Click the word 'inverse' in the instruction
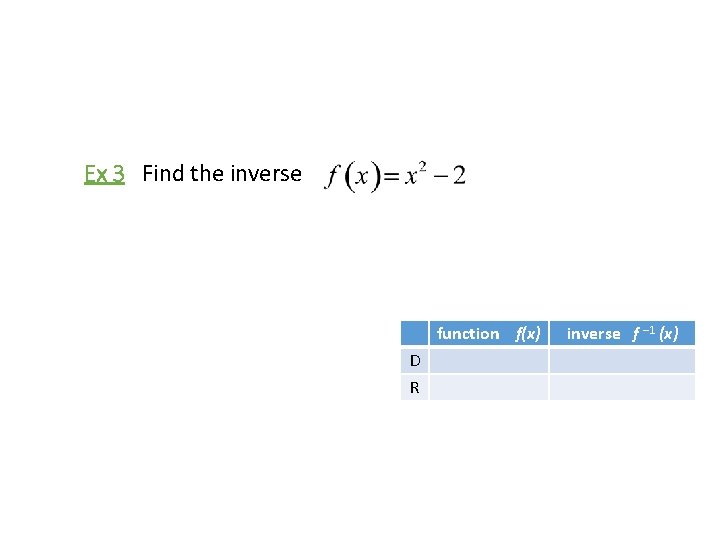The width and height of the screenshot is (720, 540). tap(266, 174)
